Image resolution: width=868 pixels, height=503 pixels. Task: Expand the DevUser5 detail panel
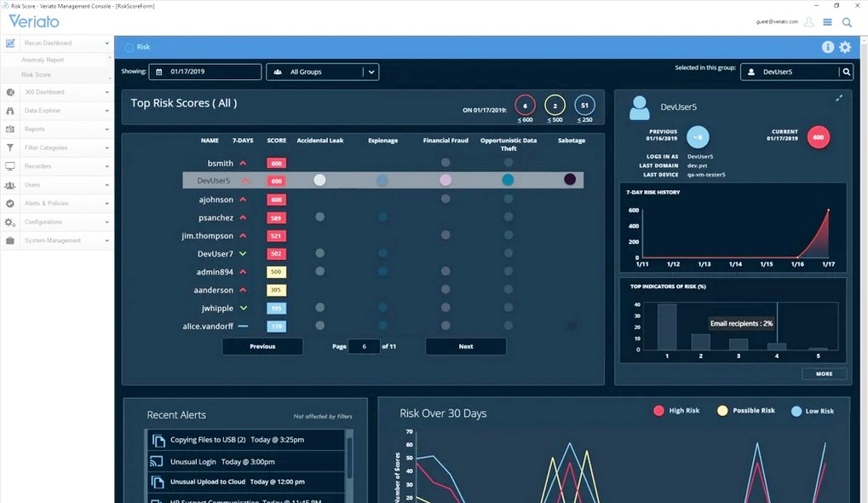coord(839,98)
